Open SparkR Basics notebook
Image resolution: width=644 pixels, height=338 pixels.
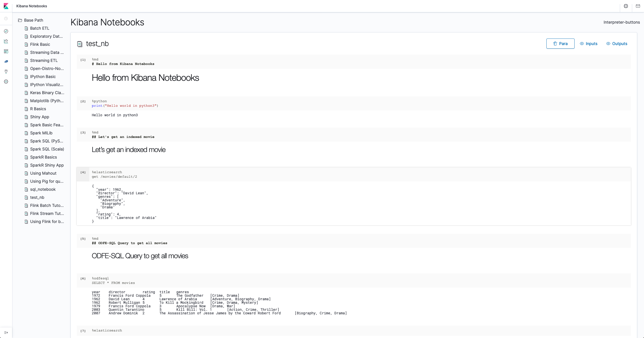pyautogui.click(x=44, y=157)
